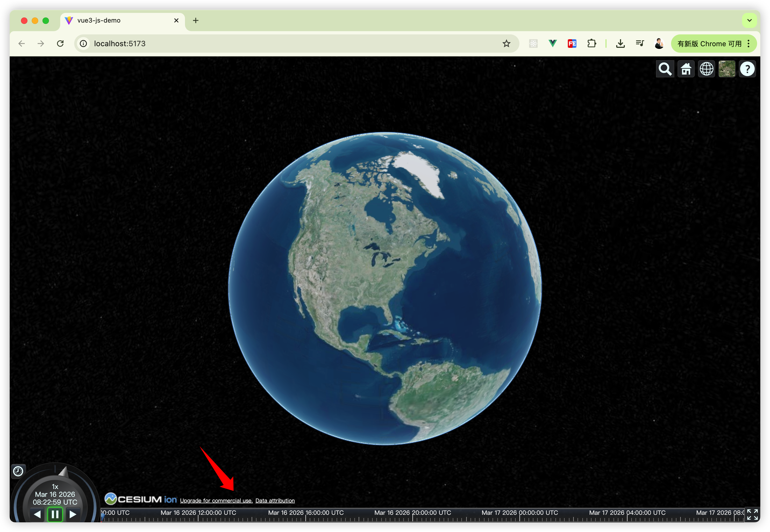The height and width of the screenshot is (532, 770).
Task: Click the real-time clock button
Action: [18, 471]
